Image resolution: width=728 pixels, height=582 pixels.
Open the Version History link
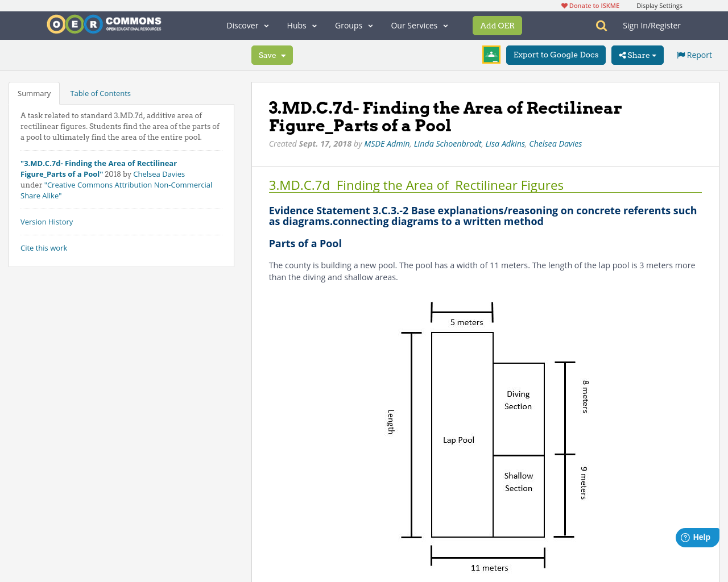point(46,222)
